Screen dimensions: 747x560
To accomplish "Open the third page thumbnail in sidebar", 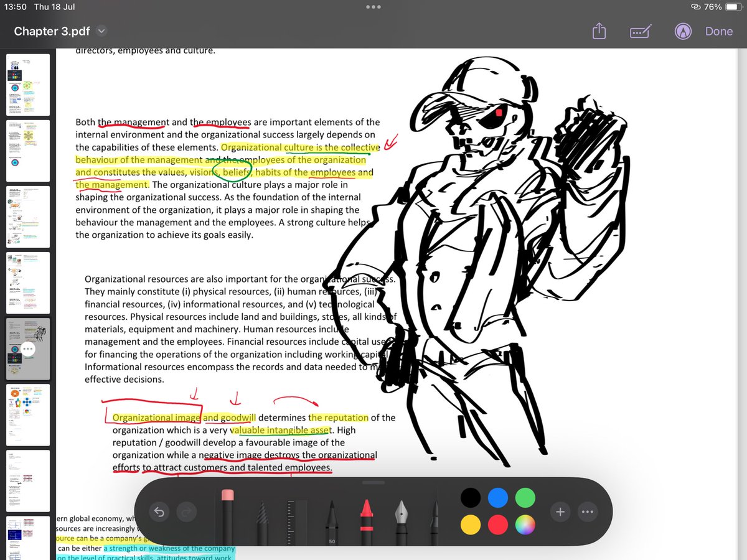I will (28, 216).
